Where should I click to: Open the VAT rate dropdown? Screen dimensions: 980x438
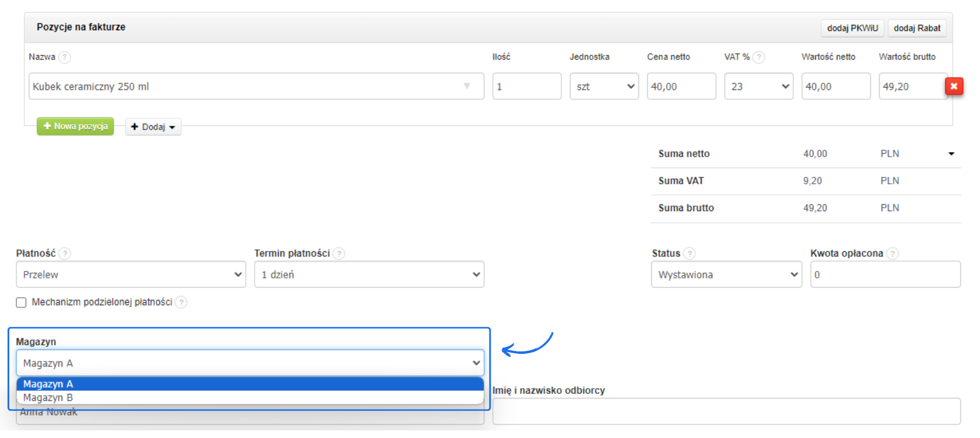[758, 86]
